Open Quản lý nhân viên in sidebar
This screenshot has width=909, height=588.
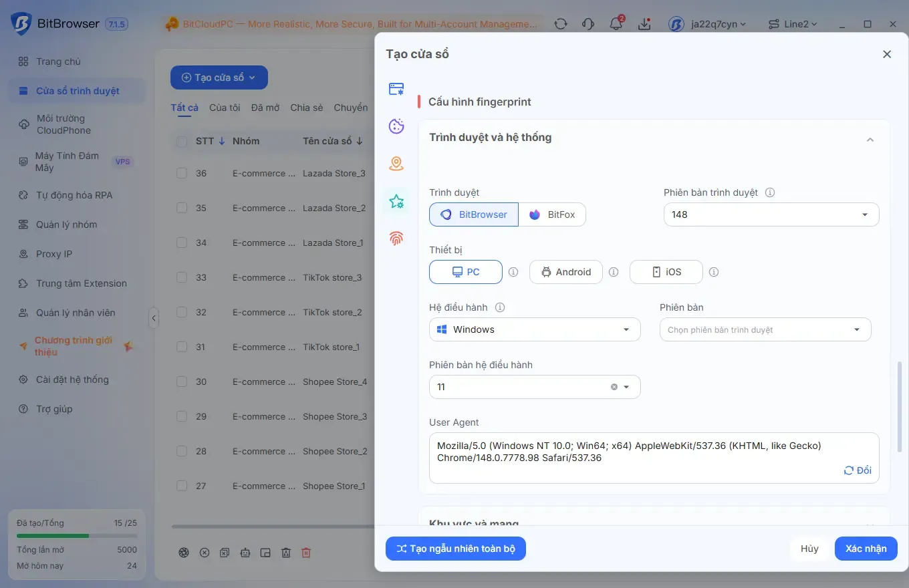[x=76, y=313]
